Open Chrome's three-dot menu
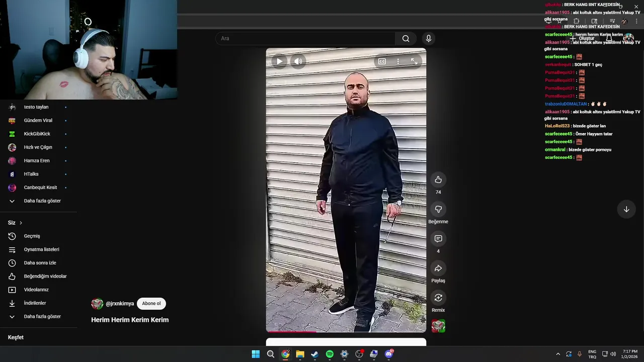This screenshot has width=644, height=362. coord(636,21)
